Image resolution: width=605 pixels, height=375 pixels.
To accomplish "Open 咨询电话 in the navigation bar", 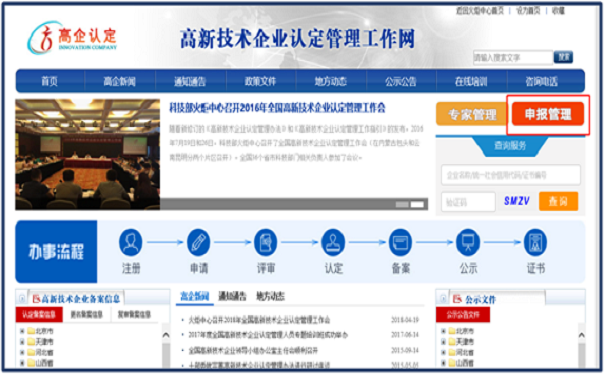I will tap(541, 81).
